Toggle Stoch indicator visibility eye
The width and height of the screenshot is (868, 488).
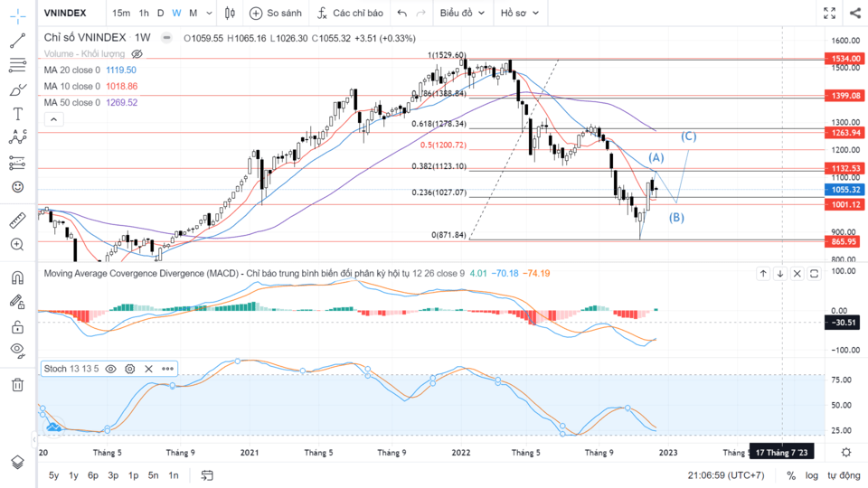click(110, 369)
